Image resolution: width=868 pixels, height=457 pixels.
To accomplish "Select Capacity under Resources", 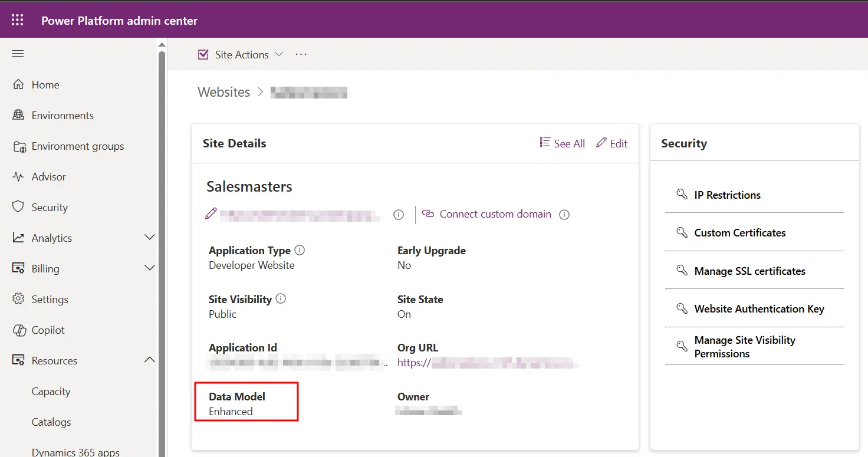I will coord(51,392).
